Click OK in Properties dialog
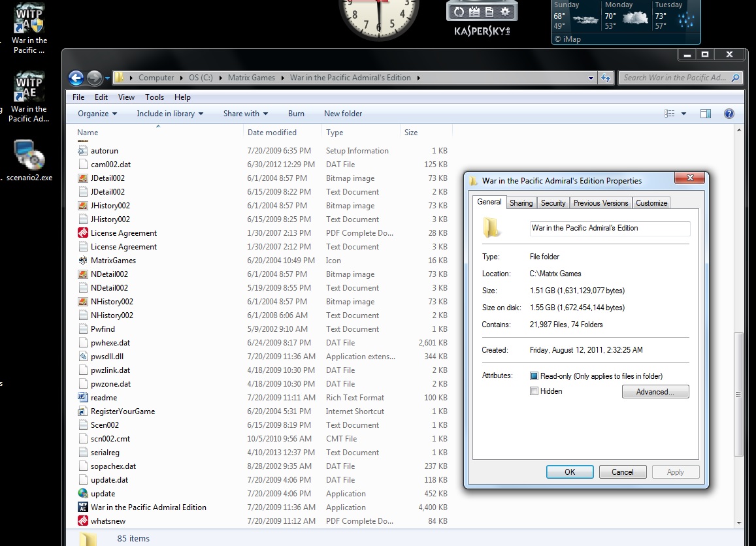756x546 pixels. [x=570, y=472]
